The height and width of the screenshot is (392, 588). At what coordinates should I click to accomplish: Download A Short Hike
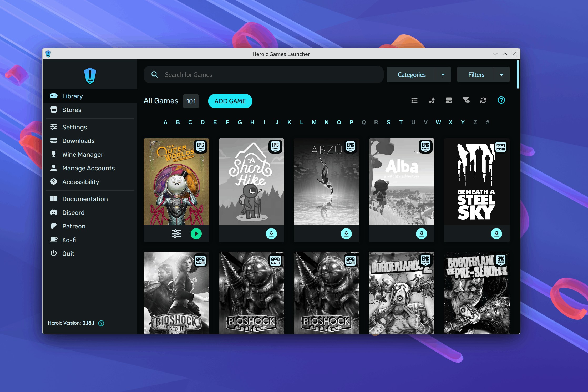click(272, 233)
